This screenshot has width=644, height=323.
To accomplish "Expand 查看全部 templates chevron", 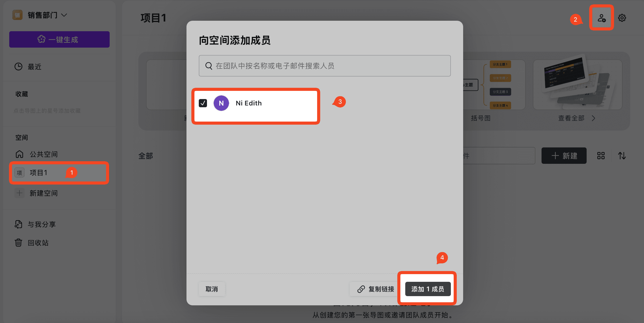I will [594, 118].
